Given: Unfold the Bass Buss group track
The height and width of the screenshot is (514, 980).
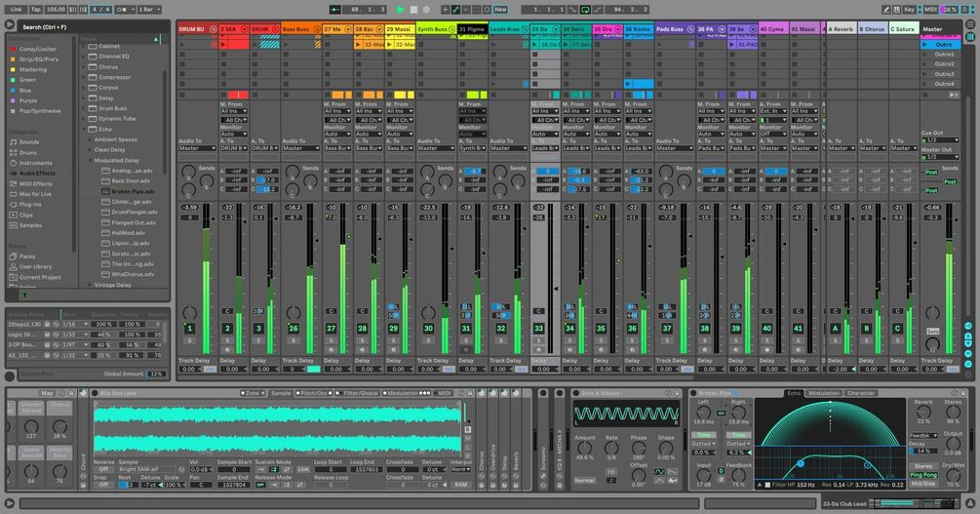Looking at the screenshot, I should pyautogui.click(x=316, y=29).
